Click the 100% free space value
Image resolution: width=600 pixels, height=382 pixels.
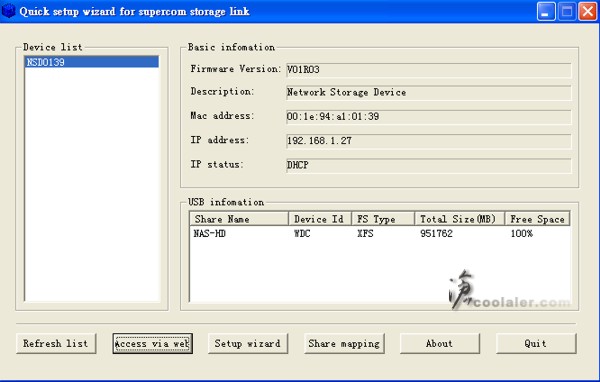(x=522, y=233)
